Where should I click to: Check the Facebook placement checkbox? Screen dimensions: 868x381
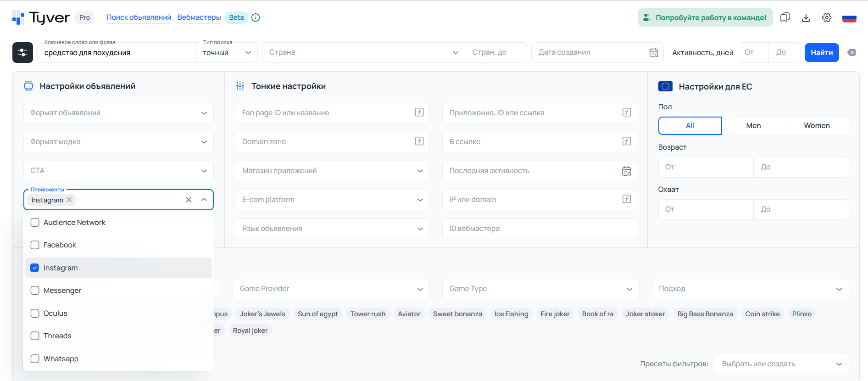35,245
